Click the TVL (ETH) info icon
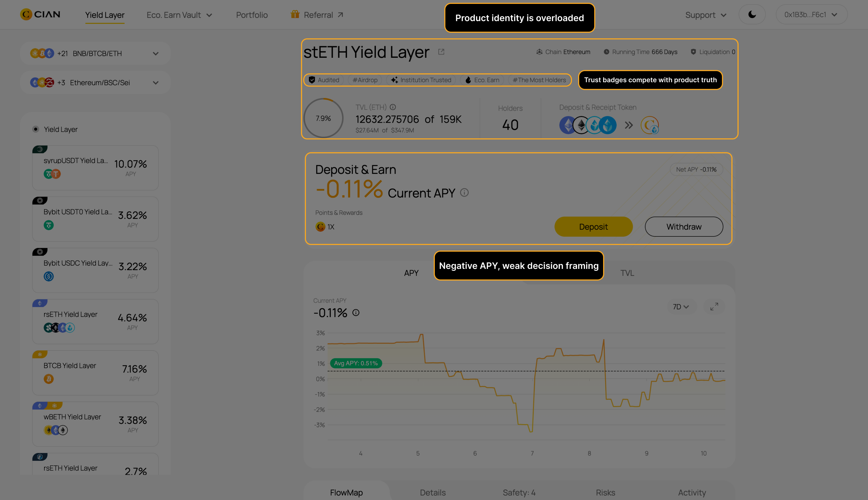This screenshot has width=868, height=500. tap(393, 107)
